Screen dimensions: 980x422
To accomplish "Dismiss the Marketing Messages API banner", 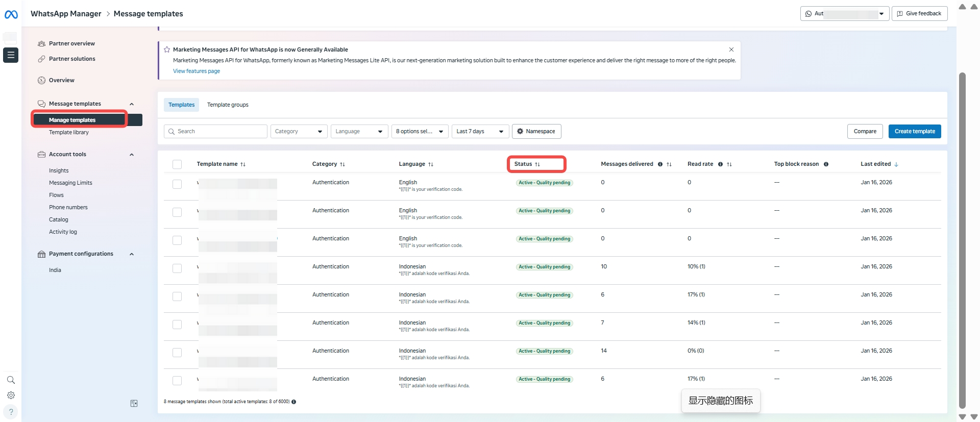I will pyautogui.click(x=731, y=49).
